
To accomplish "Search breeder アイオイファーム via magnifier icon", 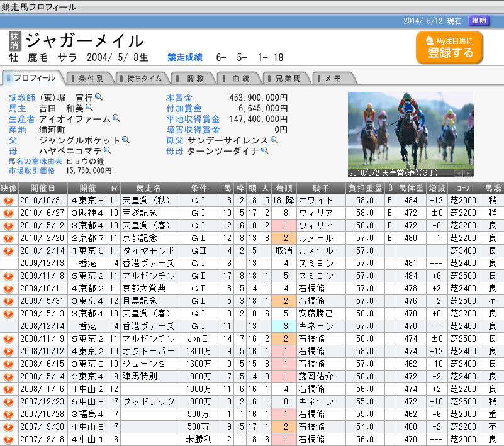I will [116, 118].
